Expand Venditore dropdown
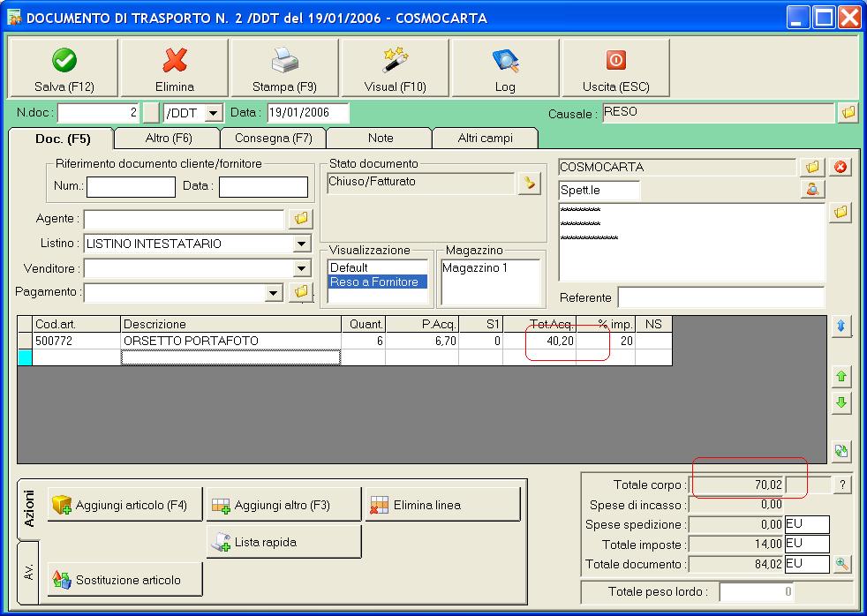 301,268
